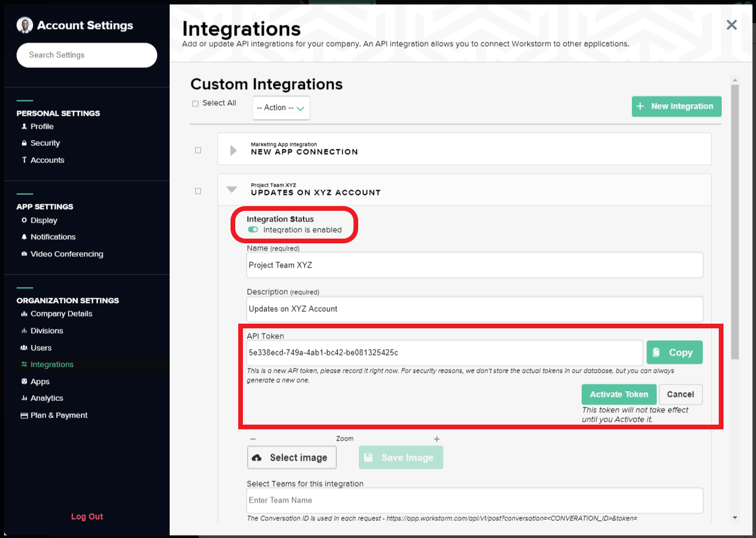756x538 pixels.
Task: Check the Select All checkbox
Action: [196, 103]
